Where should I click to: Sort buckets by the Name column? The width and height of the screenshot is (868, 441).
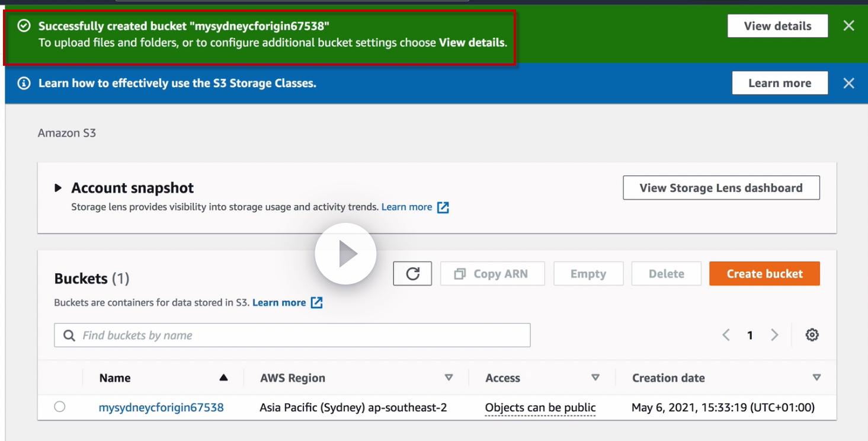point(223,378)
